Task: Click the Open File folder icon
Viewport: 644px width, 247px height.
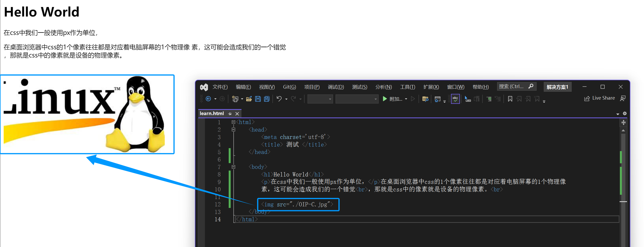Action: (249, 99)
